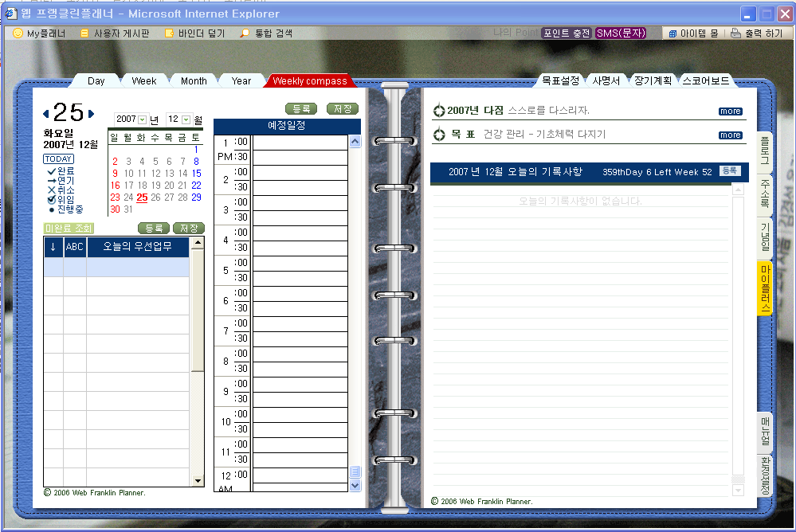Image resolution: width=796 pixels, height=532 pixels.
Task: Click more next to 2007년 다짐
Action: pos(731,111)
